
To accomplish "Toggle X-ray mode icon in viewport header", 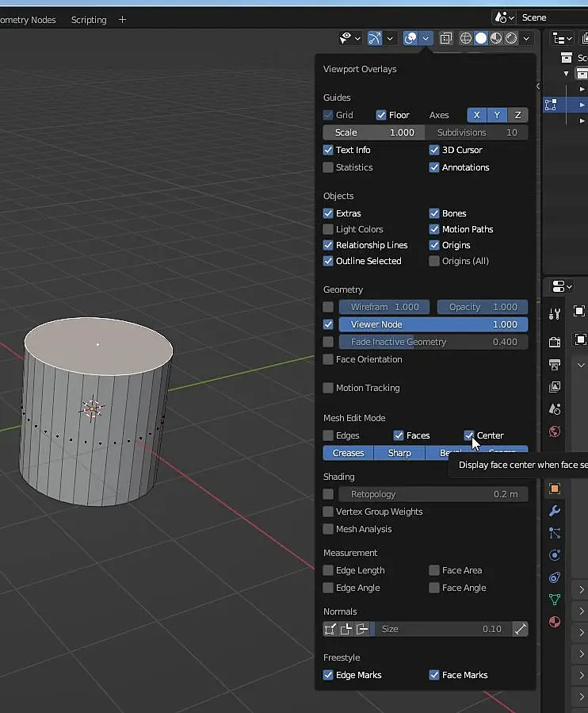I will tap(446, 38).
